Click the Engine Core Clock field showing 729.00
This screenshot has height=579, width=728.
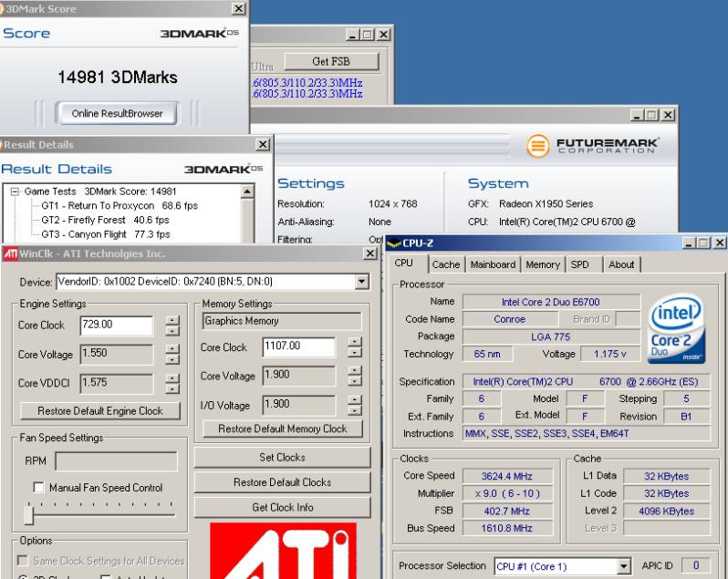click(x=117, y=326)
